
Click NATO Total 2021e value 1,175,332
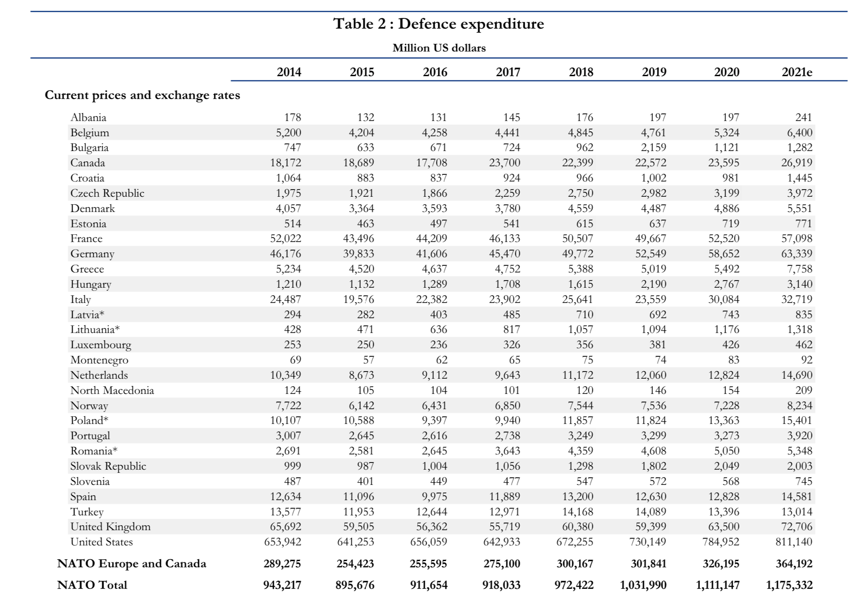[x=789, y=585]
